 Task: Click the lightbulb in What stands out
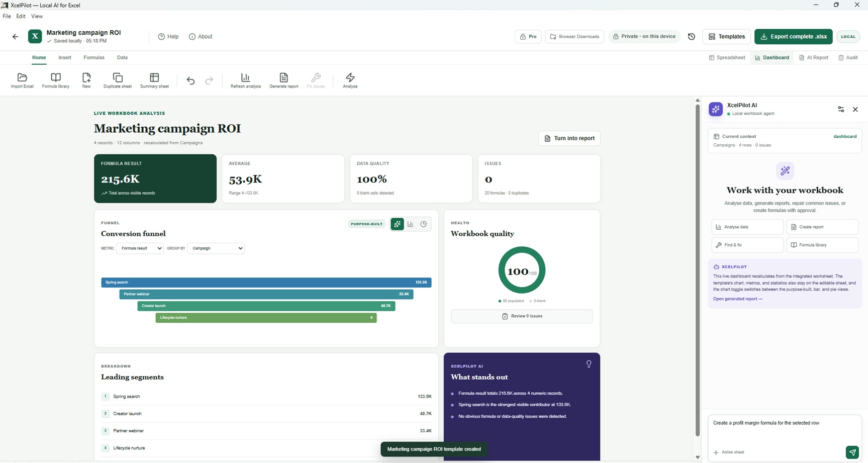(589, 364)
